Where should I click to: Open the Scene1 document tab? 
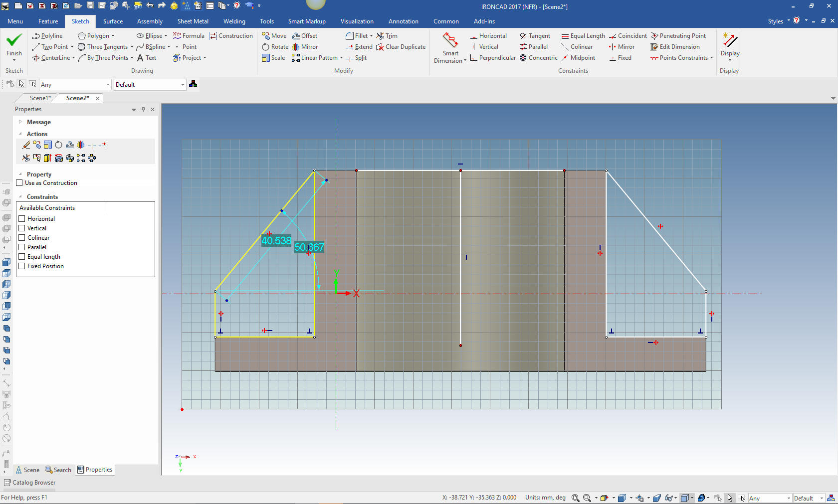[40, 98]
